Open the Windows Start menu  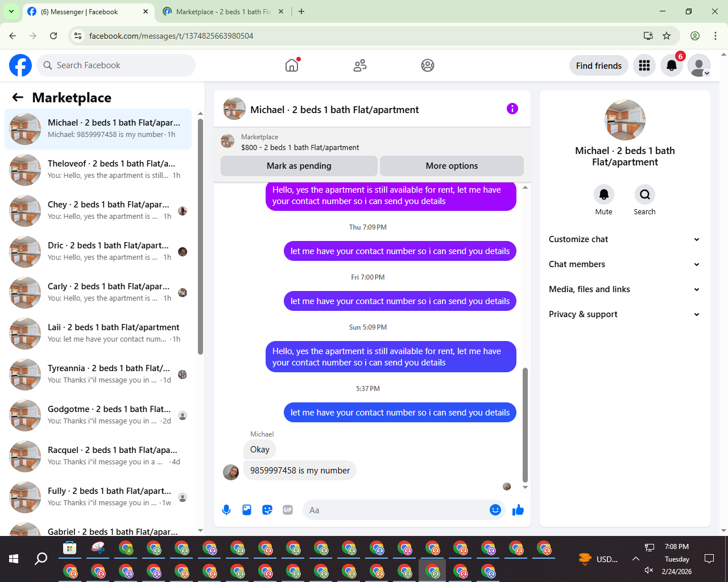coord(14,559)
